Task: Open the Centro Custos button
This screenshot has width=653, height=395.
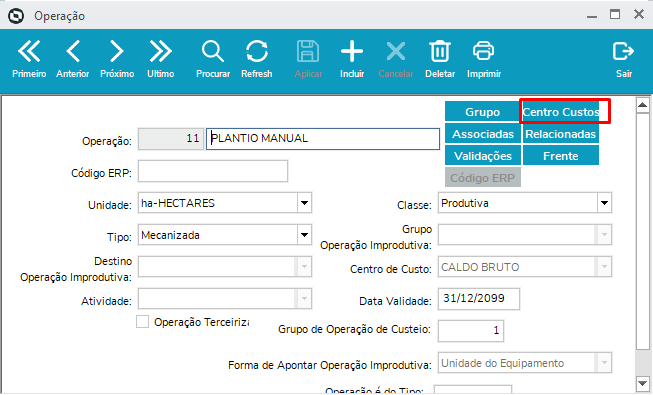Action: coord(561,112)
